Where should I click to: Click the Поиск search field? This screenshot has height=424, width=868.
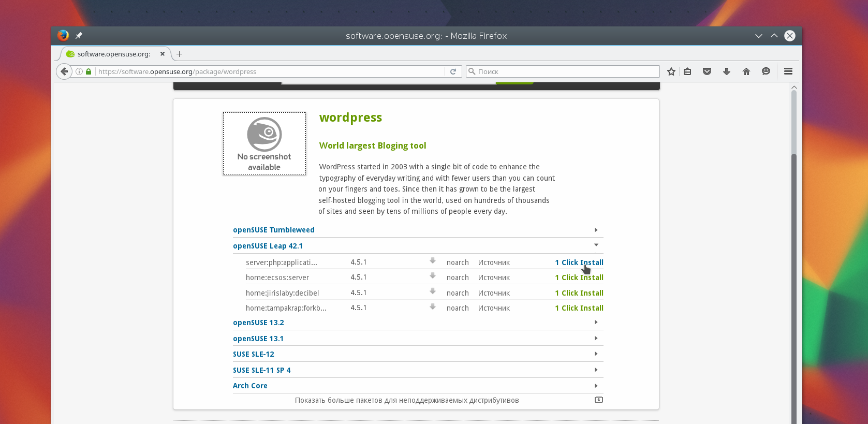click(564, 71)
